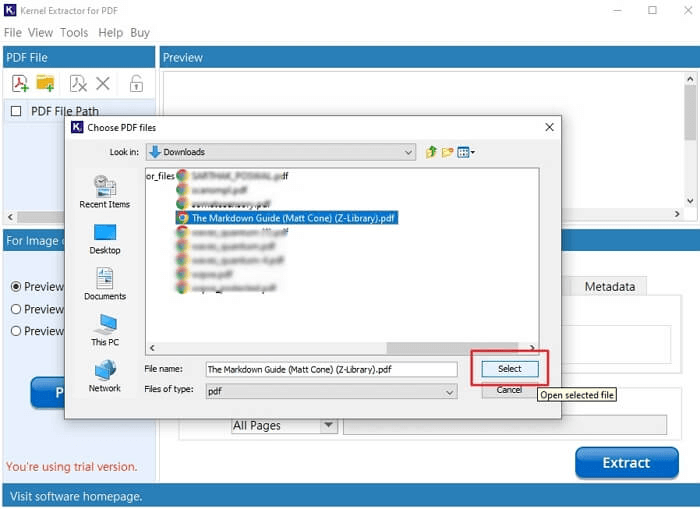Click the Kernel logo icon in the title bar
The width and height of the screenshot is (700, 509).
(10, 10)
